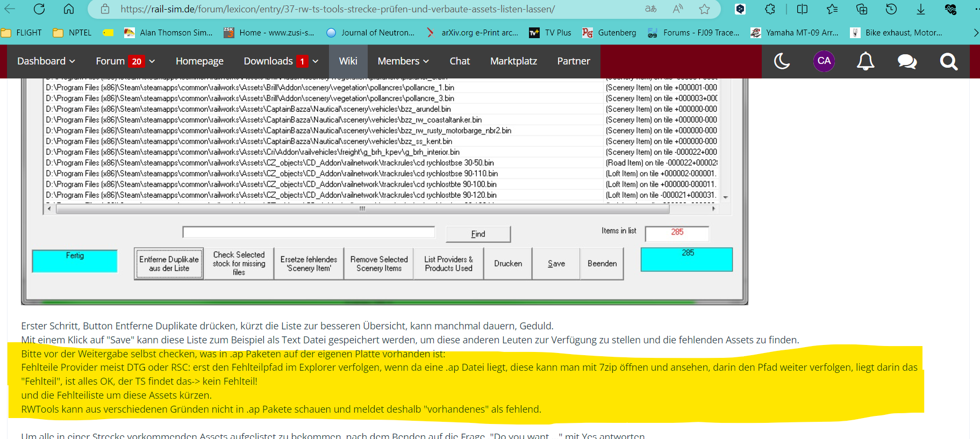Screen dimensions: 980x439
Task: Click the horizontal scrollbar of the list
Action: (363, 209)
